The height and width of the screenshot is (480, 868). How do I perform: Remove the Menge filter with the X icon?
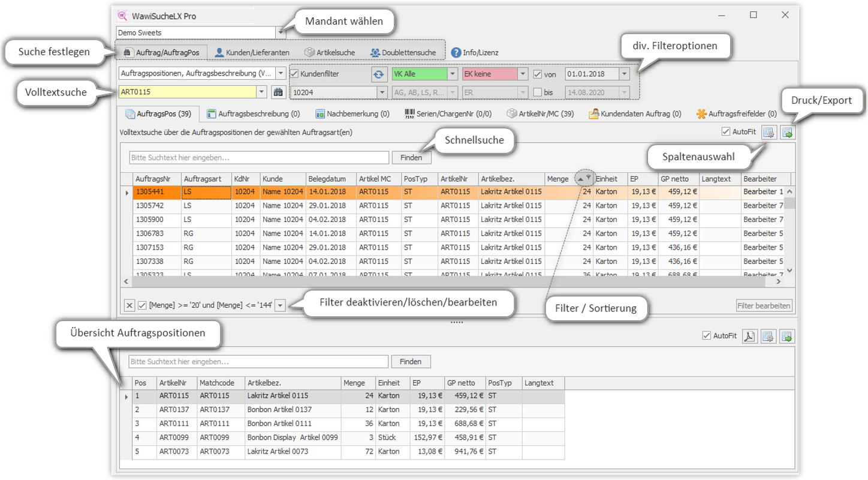coord(129,305)
